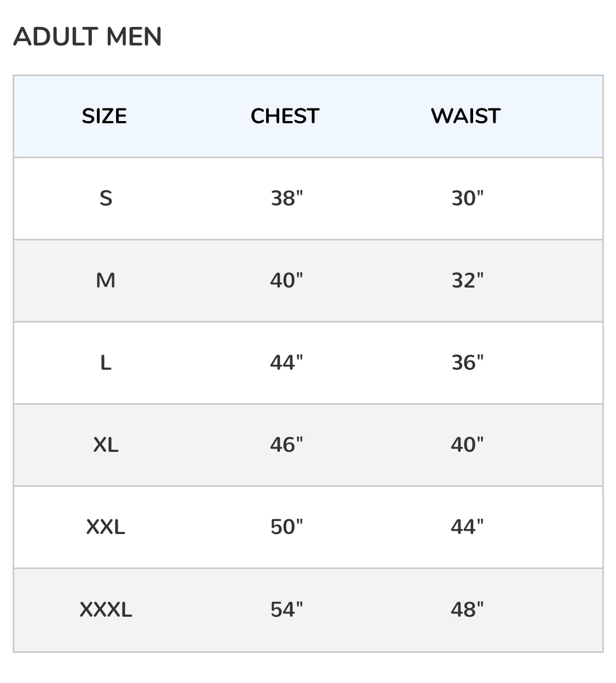Select the XL size cell

pyautogui.click(x=106, y=445)
